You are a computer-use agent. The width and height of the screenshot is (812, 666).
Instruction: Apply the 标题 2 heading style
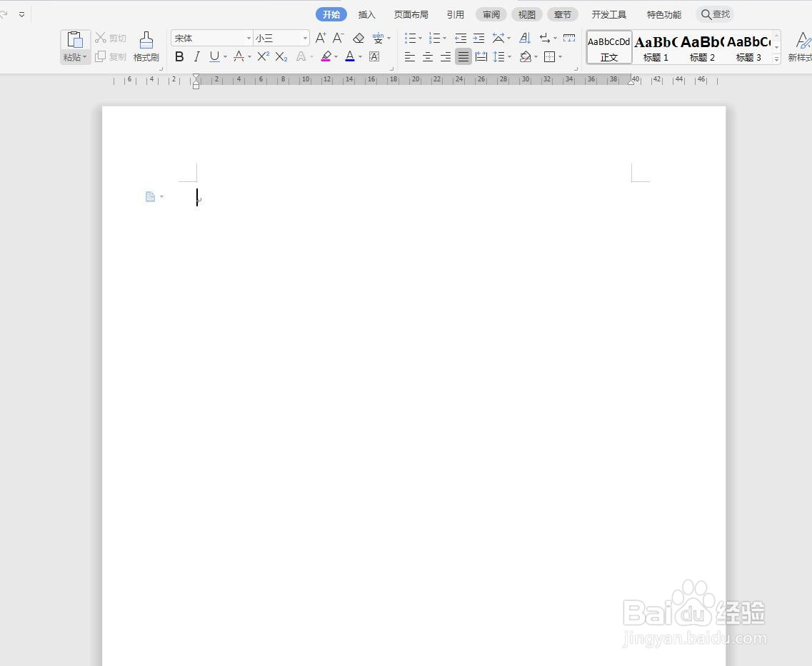[x=702, y=48]
